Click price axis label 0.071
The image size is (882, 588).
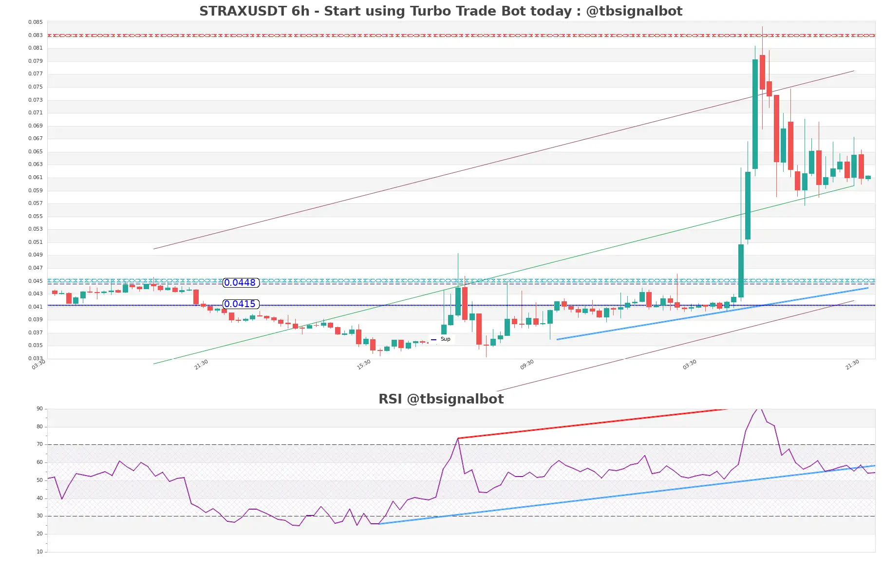(x=35, y=113)
